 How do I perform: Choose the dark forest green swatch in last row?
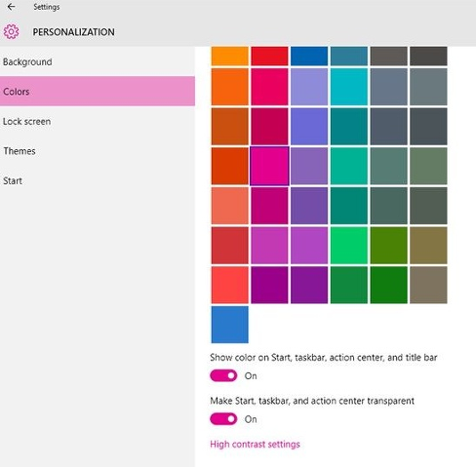pos(388,285)
